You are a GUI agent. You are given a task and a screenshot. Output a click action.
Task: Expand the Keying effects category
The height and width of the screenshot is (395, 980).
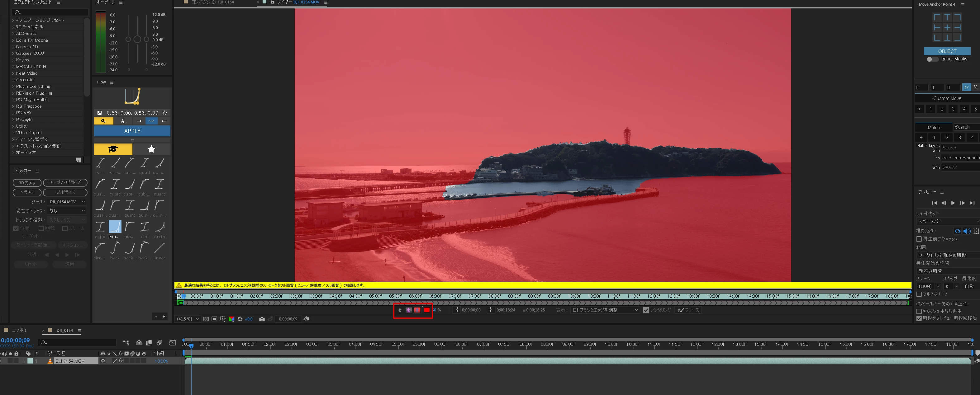click(x=13, y=60)
